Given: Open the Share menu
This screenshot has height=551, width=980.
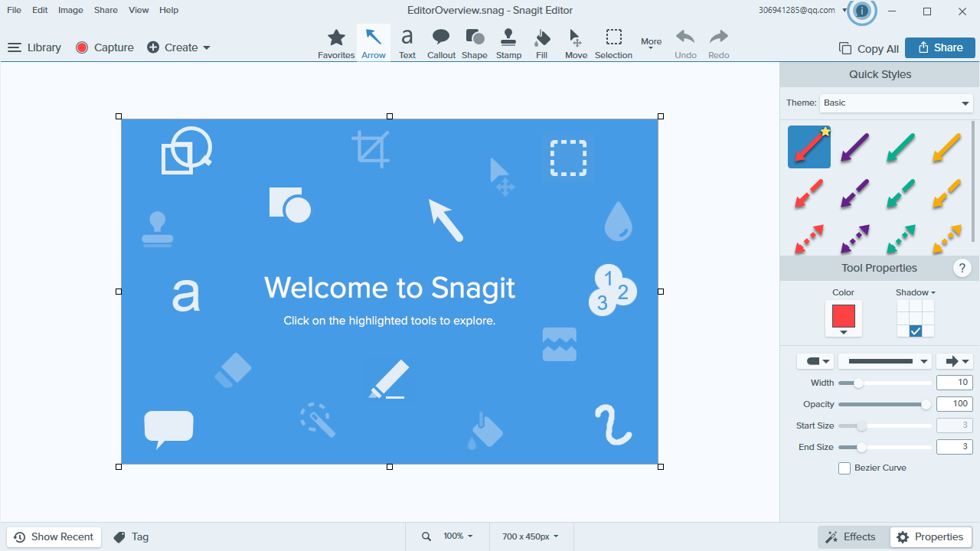Looking at the screenshot, I should click(105, 10).
